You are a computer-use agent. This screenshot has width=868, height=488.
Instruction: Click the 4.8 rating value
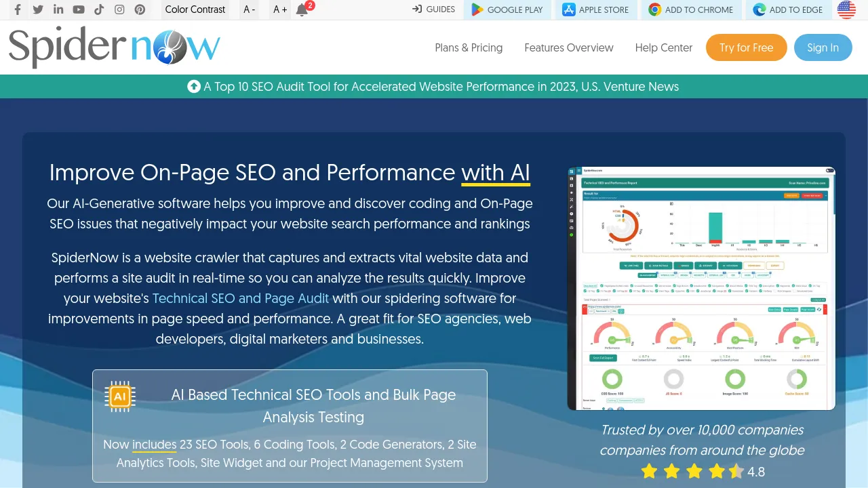[x=756, y=472]
